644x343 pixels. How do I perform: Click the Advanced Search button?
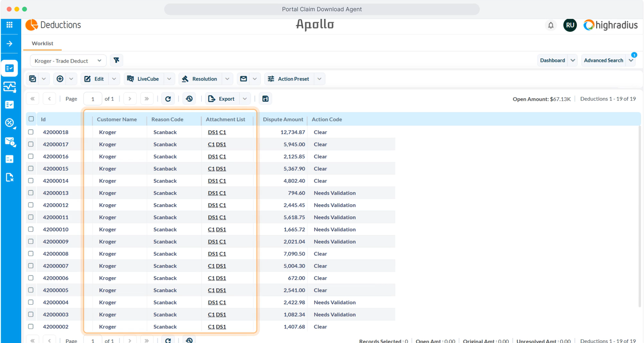pyautogui.click(x=603, y=60)
